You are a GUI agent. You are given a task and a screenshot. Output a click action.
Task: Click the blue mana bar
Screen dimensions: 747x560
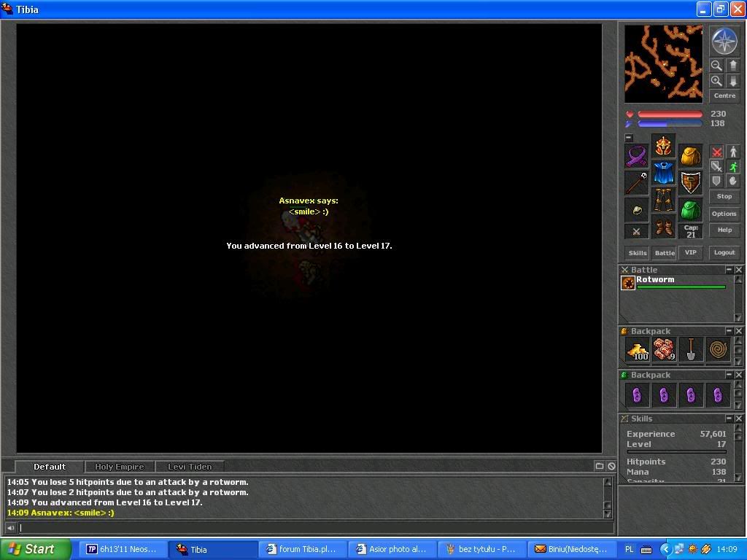[x=670, y=124]
